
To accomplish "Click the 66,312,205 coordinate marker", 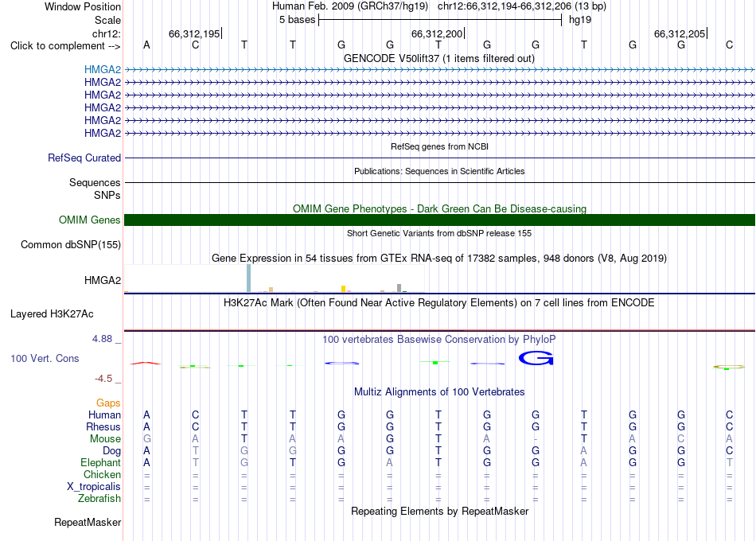I will click(680, 33).
